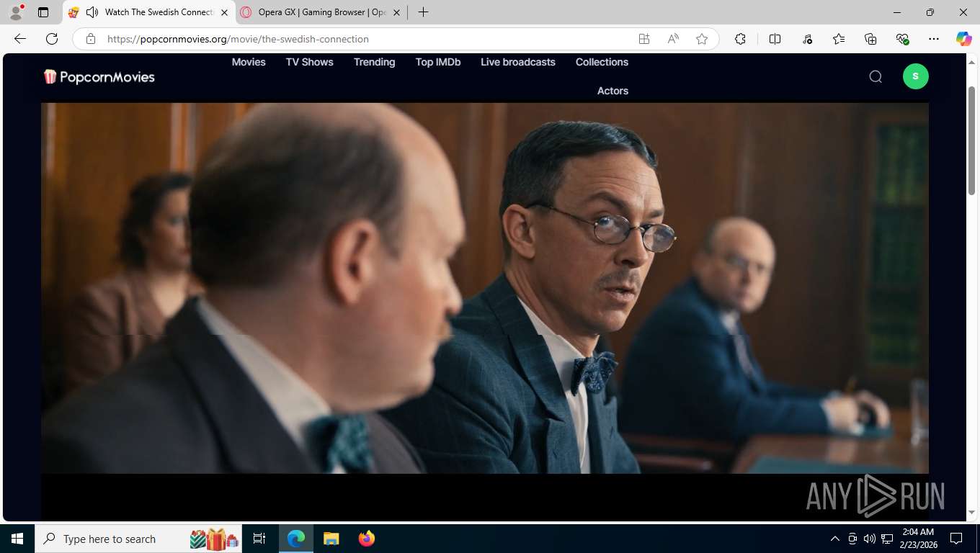Open the volume speaker tray icon

coord(870,539)
